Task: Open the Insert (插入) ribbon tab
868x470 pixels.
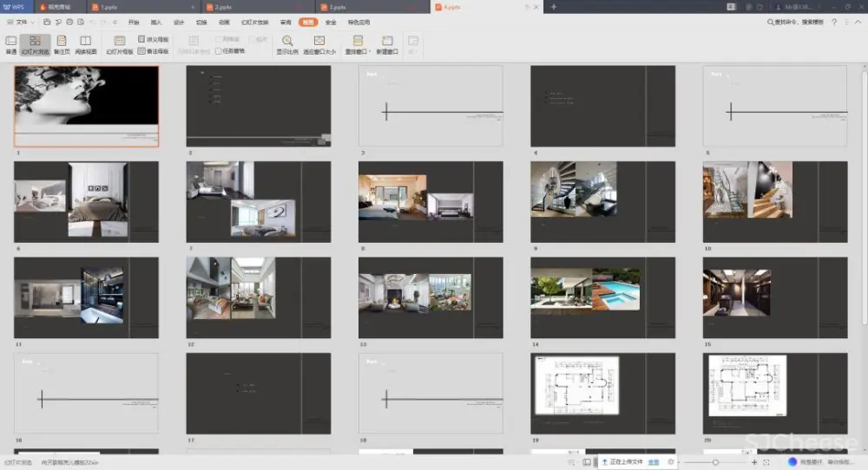Action: click(x=156, y=22)
